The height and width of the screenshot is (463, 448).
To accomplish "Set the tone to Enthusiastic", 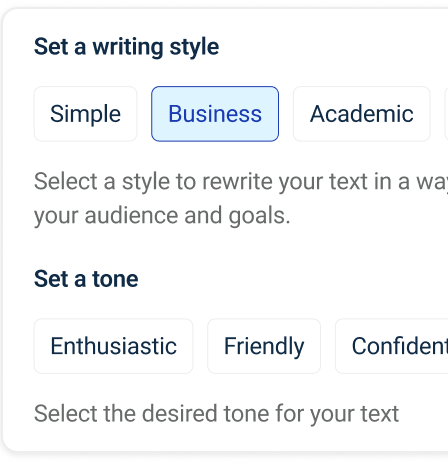I will 113,346.
